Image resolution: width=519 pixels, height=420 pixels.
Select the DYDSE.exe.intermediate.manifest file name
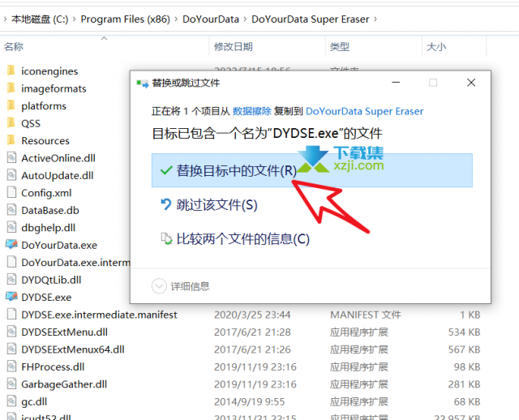pos(99,315)
